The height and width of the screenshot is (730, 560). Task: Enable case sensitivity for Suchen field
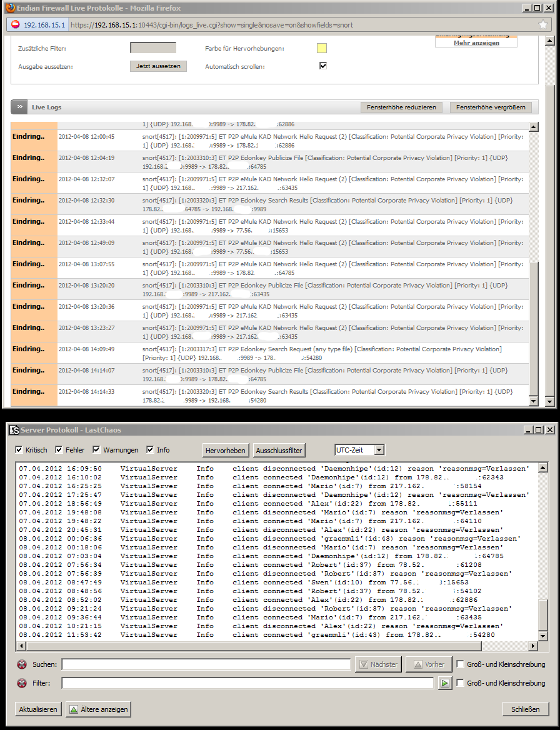461,664
